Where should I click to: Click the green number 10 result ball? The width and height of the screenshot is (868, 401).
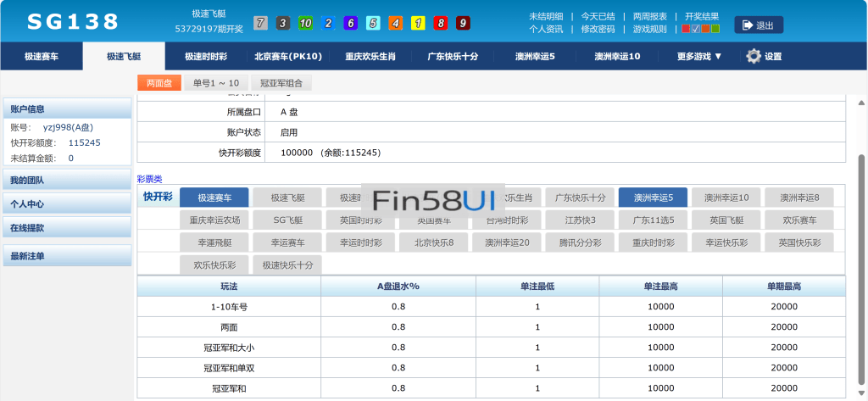point(306,23)
